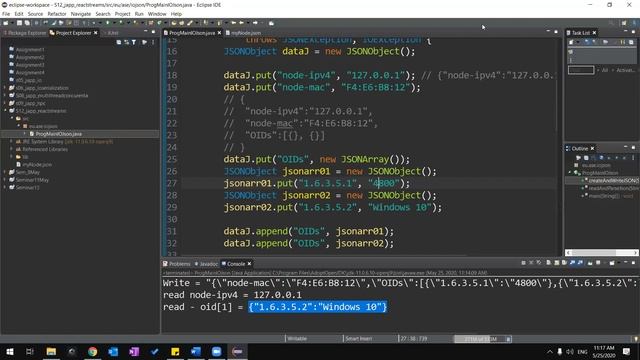Click the Activate link in Task List
This screenshot has height=360, width=640.
pyautogui.click(x=626, y=70)
